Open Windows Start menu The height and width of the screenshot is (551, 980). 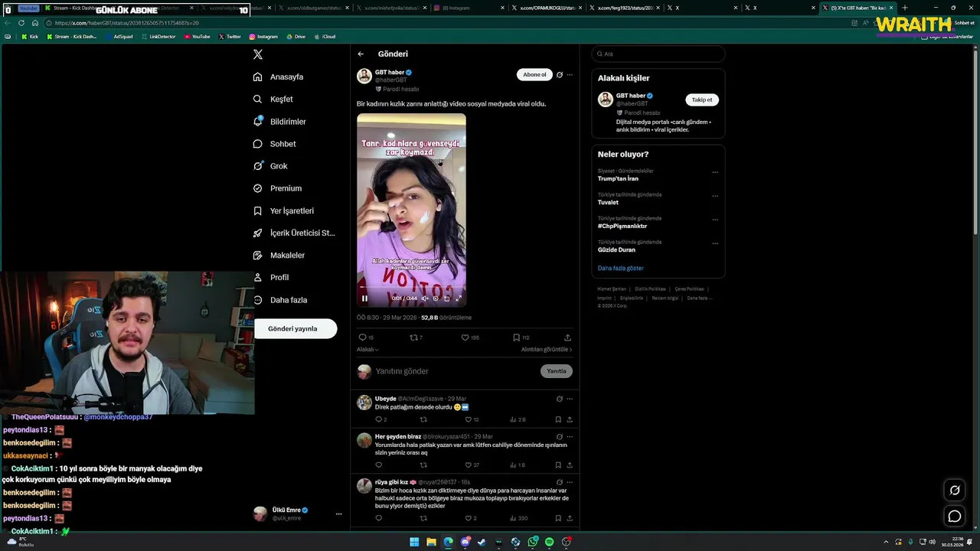(x=414, y=542)
